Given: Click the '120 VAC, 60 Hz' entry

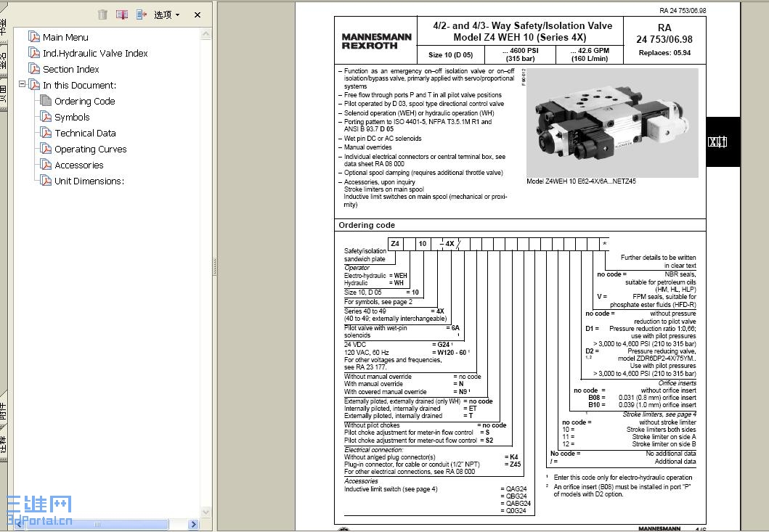Looking at the screenshot, I should [367, 353].
